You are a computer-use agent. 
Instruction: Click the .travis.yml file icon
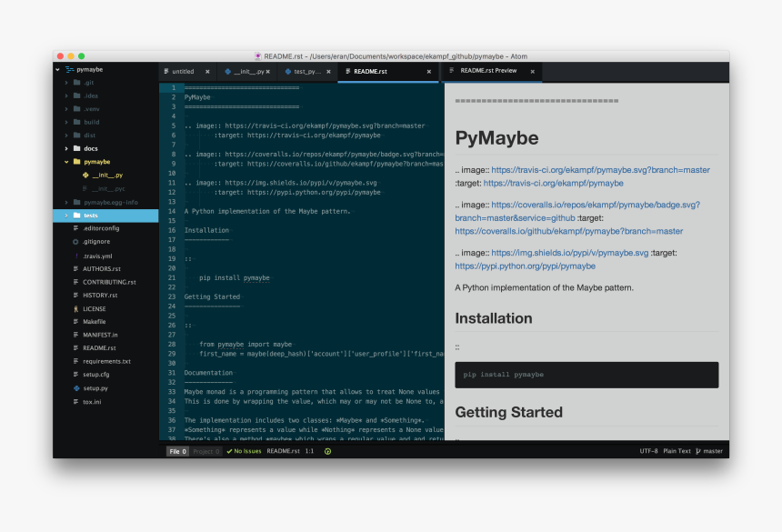(76, 256)
